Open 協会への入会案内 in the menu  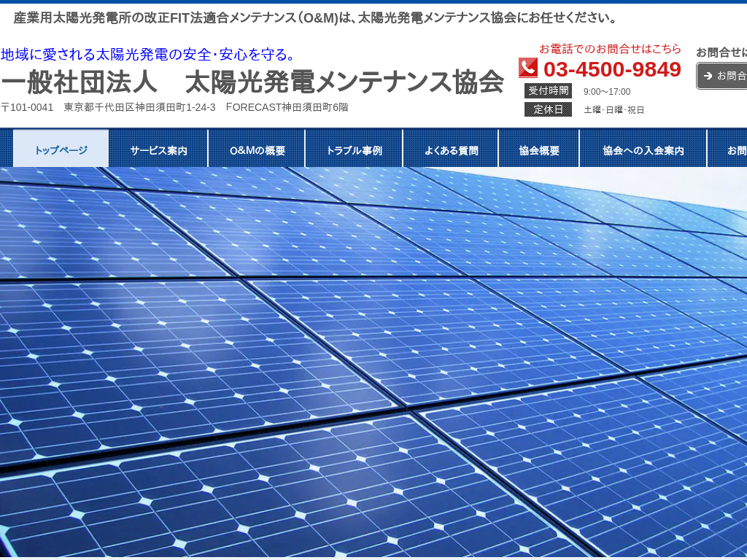click(x=643, y=150)
